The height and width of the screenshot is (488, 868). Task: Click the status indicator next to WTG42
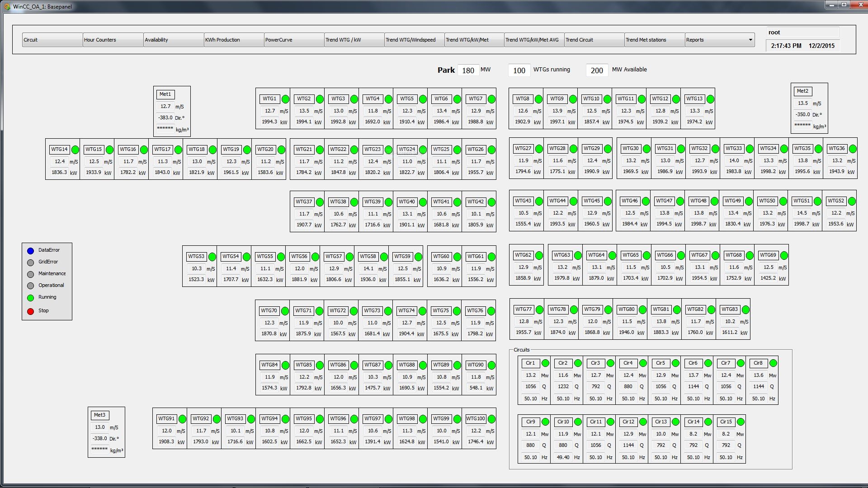[x=491, y=202]
